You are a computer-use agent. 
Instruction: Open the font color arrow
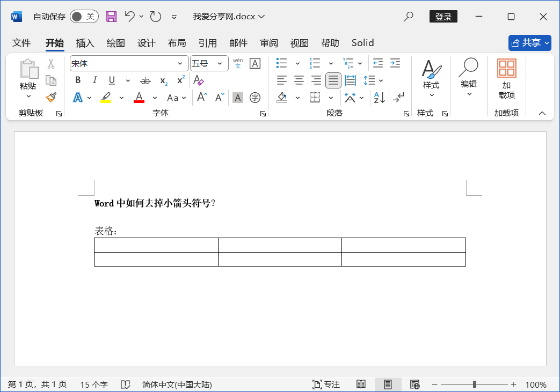pyautogui.click(x=155, y=98)
